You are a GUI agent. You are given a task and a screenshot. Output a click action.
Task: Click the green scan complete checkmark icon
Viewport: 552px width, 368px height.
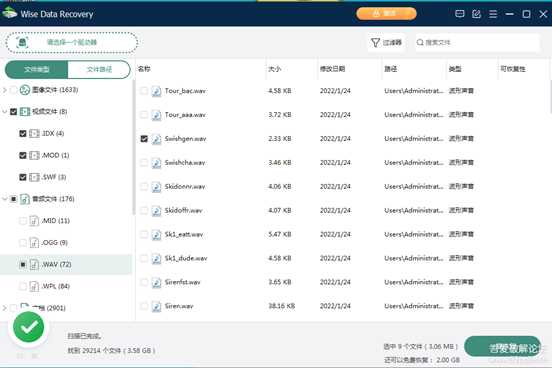29,327
